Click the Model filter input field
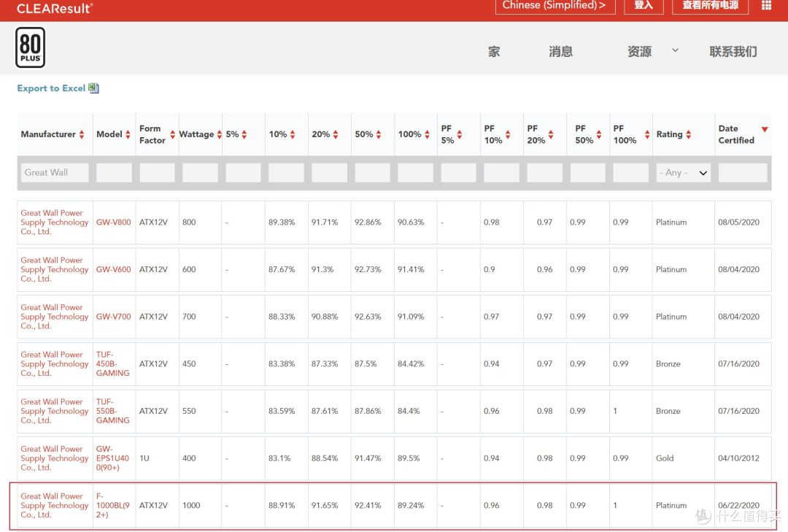Image resolution: width=788 pixels, height=532 pixels. pyautogui.click(x=113, y=172)
